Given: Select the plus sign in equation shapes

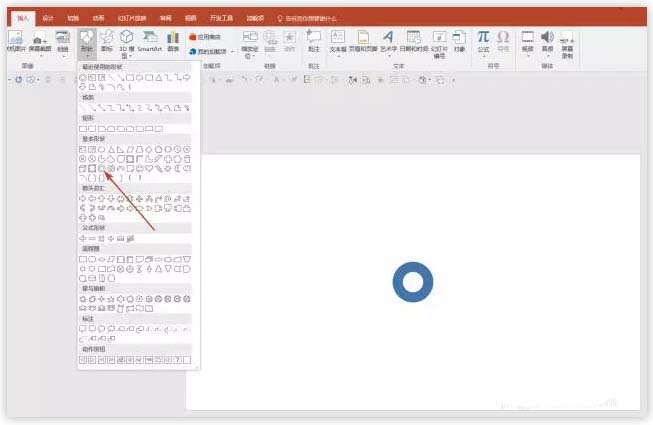Looking at the screenshot, I should (x=82, y=239).
